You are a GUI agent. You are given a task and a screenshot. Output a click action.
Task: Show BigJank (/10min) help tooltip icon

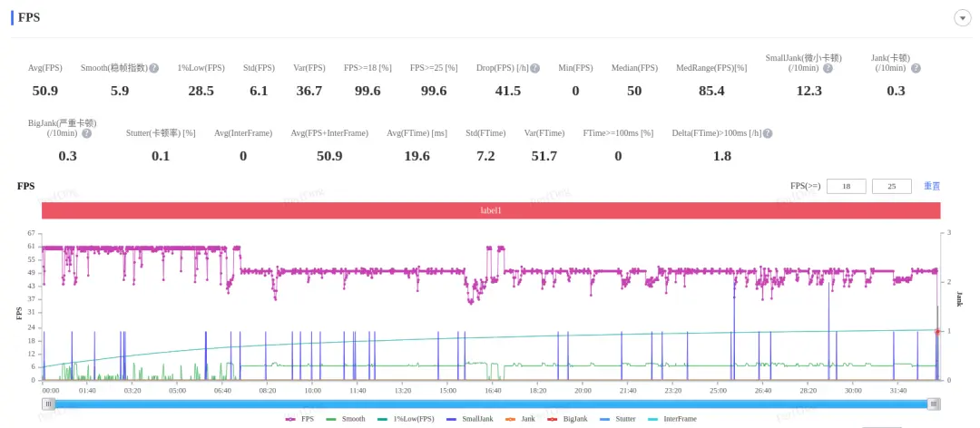coord(87,133)
